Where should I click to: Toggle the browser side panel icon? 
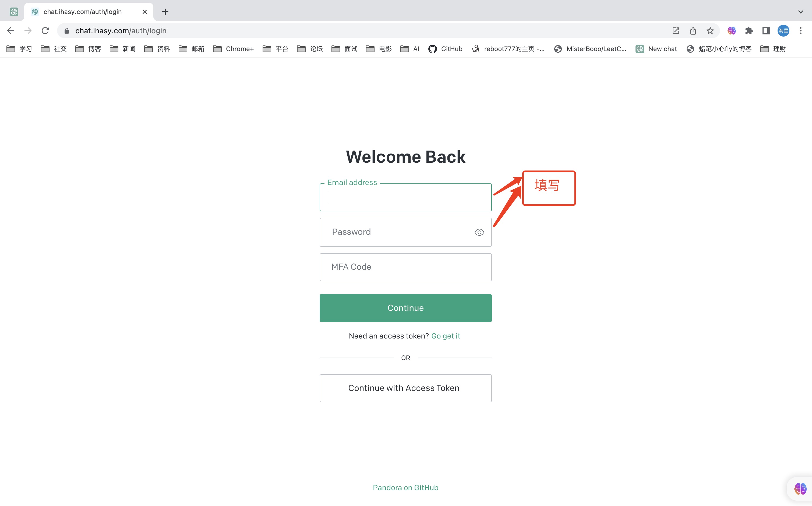tap(766, 31)
